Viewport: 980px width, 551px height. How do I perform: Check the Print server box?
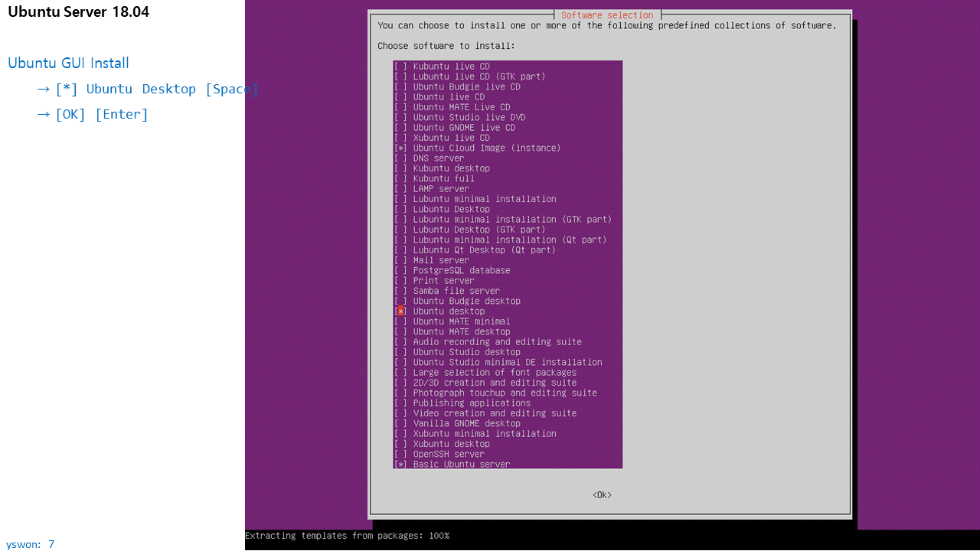[x=400, y=281]
